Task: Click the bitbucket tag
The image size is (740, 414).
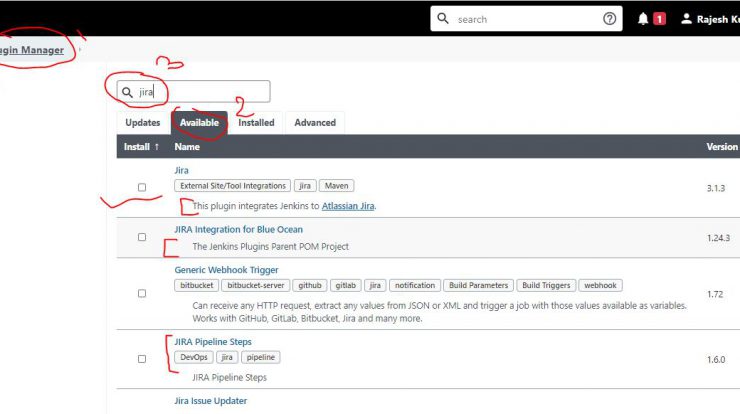Action: (196, 286)
